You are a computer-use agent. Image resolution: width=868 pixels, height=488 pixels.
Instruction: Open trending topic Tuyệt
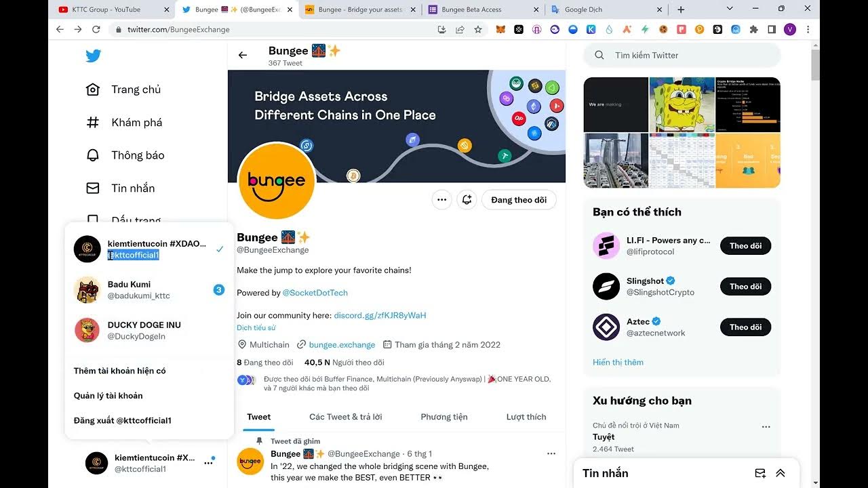pos(682,436)
